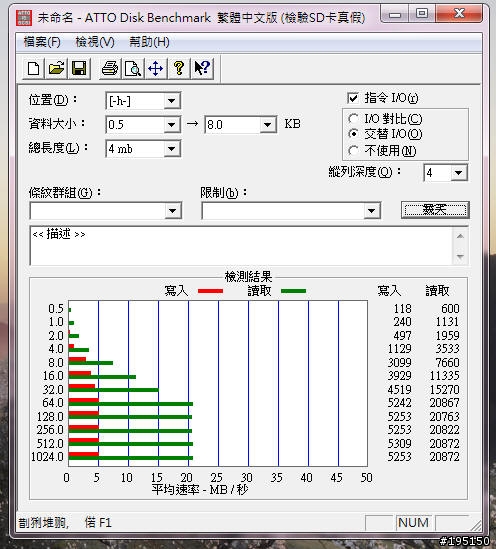Open the 檔案(F) menu

pos(42,42)
